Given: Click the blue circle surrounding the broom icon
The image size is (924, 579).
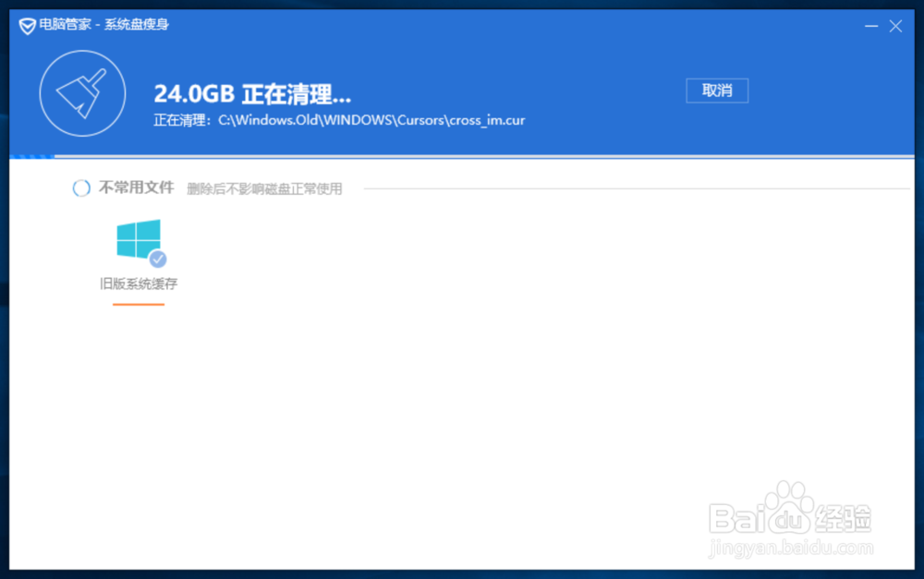Looking at the screenshot, I should click(81, 91).
